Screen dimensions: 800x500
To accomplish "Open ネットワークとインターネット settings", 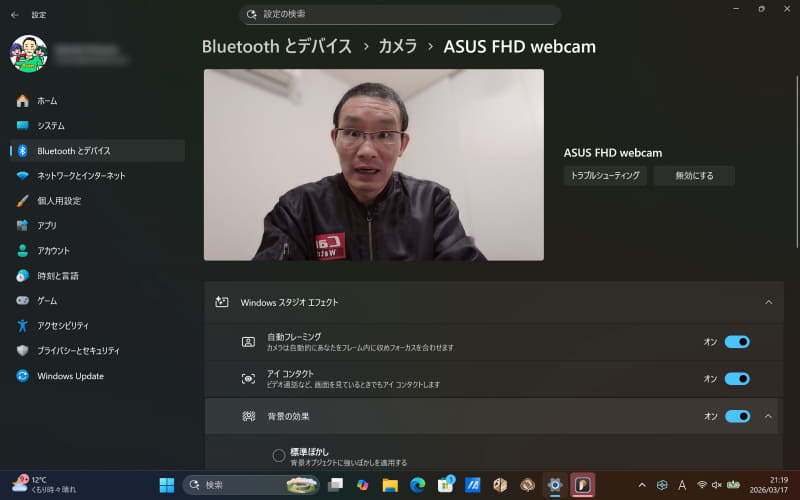I will [97, 176].
